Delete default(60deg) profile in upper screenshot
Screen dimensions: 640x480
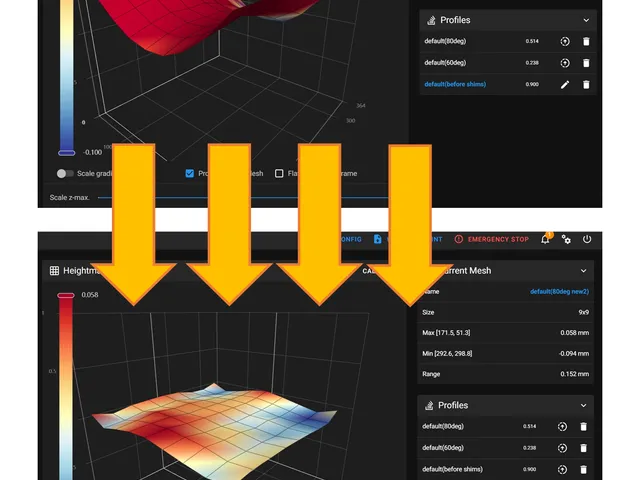pyautogui.click(x=586, y=63)
